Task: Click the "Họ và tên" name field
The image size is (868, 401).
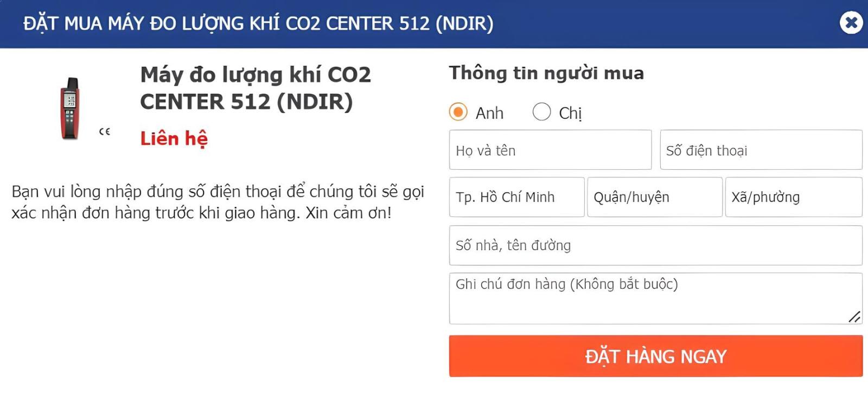Action: pyautogui.click(x=550, y=150)
